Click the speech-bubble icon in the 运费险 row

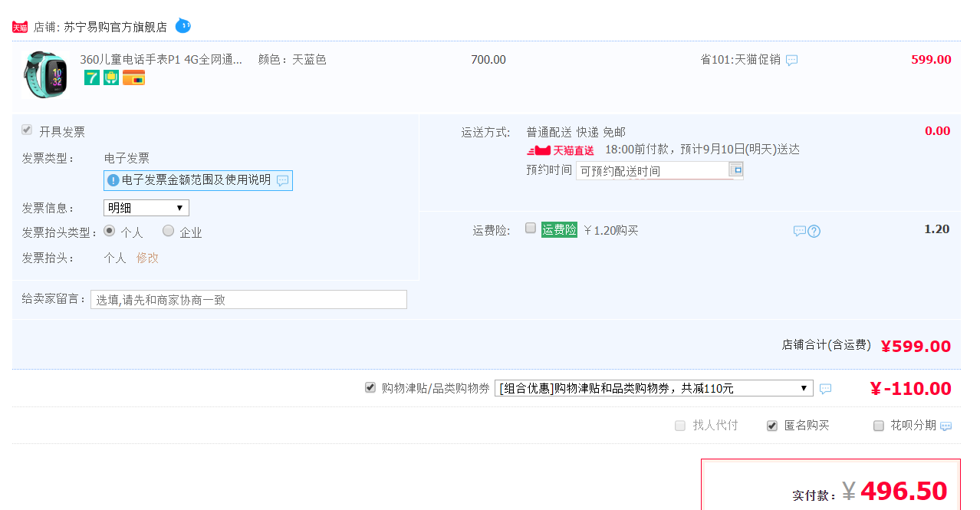tap(800, 231)
